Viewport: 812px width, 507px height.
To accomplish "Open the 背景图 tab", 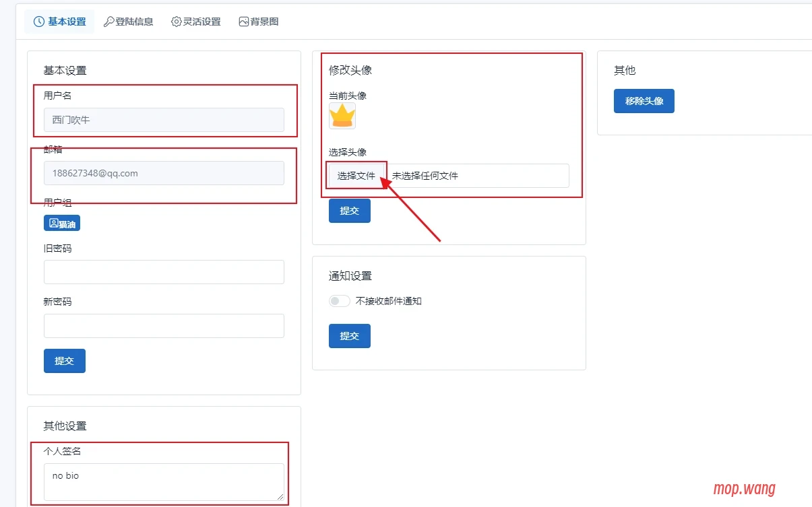I will [x=259, y=22].
